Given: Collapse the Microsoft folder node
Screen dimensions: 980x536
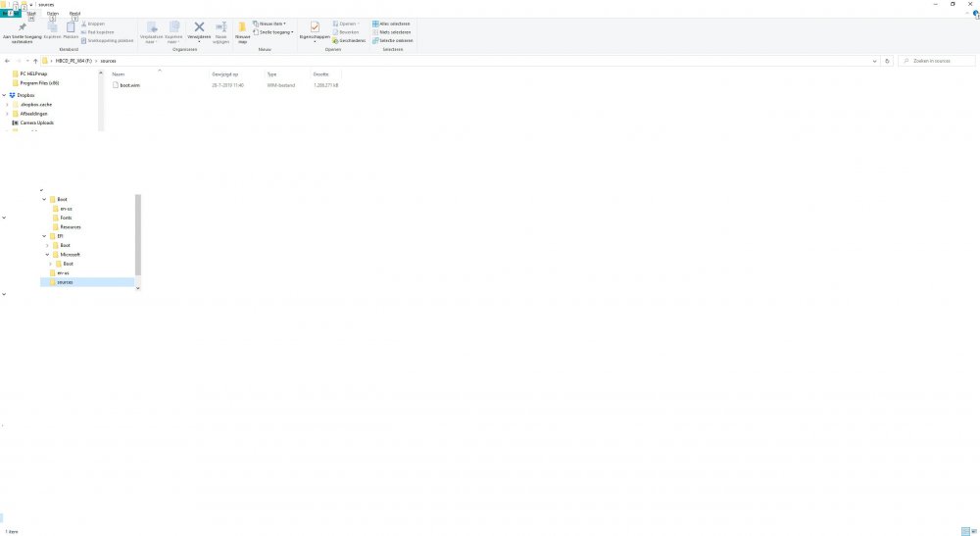Looking at the screenshot, I should pyautogui.click(x=47, y=254).
